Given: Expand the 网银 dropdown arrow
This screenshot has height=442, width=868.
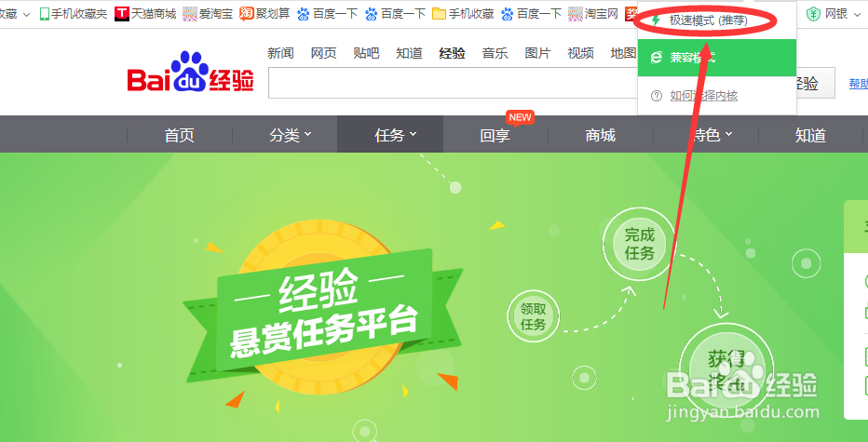Looking at the screenshot, I should [x=857, y=14].
